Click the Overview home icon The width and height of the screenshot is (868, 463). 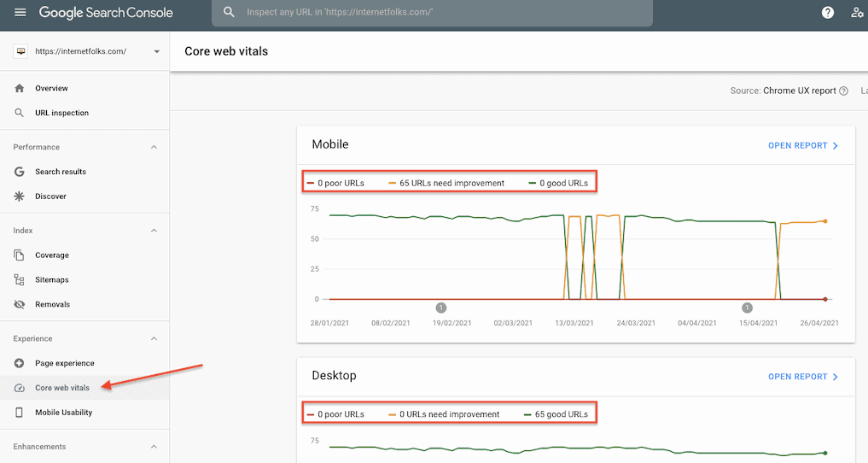click(20, 89)
